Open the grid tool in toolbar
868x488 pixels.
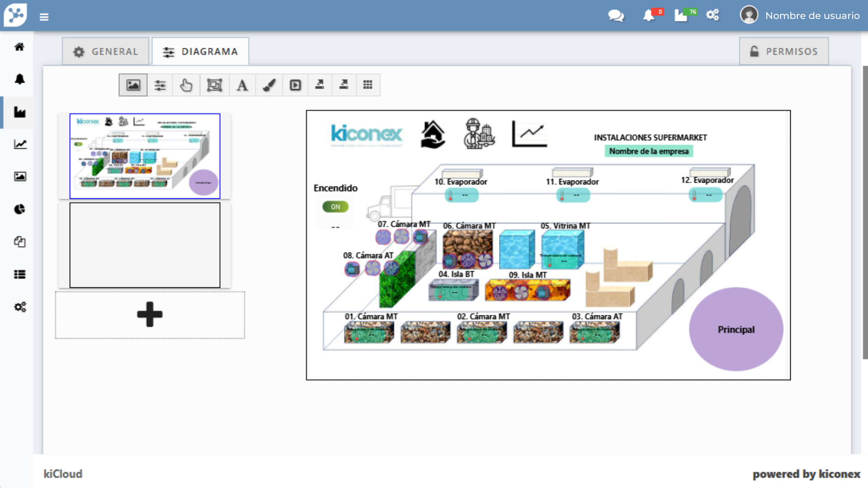coord(368,85)
